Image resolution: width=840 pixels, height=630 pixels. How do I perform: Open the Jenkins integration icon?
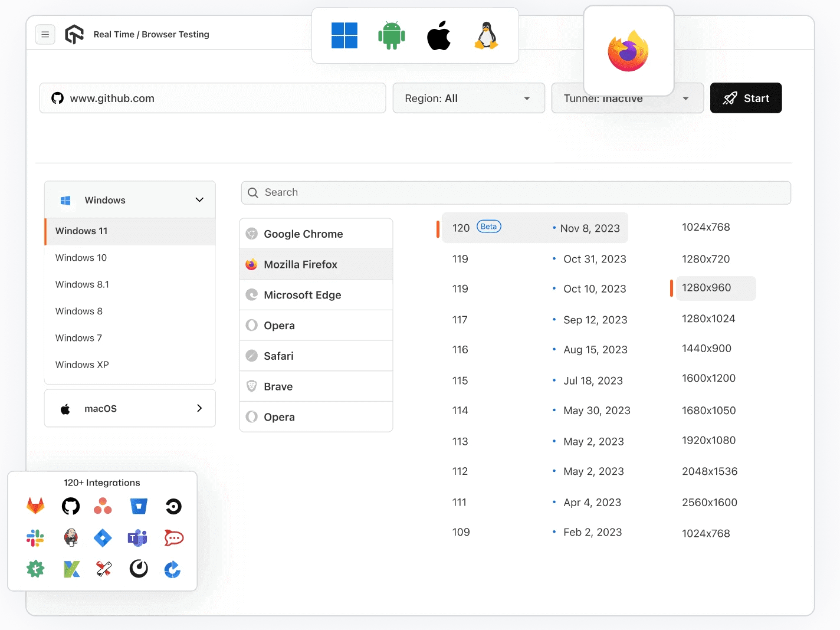(71, 537)
